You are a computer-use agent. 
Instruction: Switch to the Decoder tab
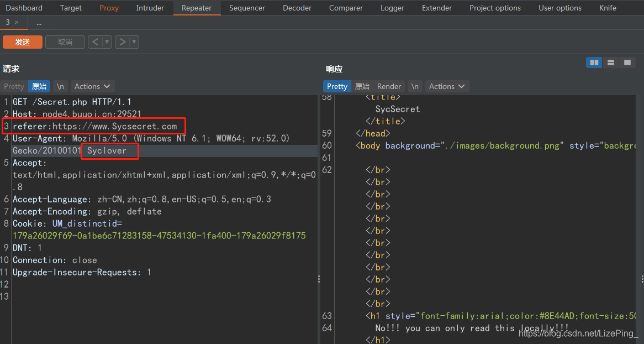click(297, 8)
